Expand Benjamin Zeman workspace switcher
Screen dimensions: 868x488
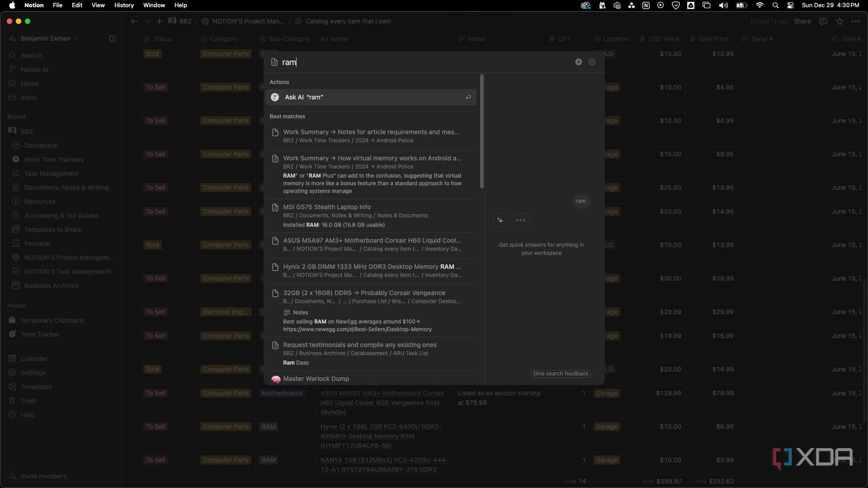pos(45,38)
